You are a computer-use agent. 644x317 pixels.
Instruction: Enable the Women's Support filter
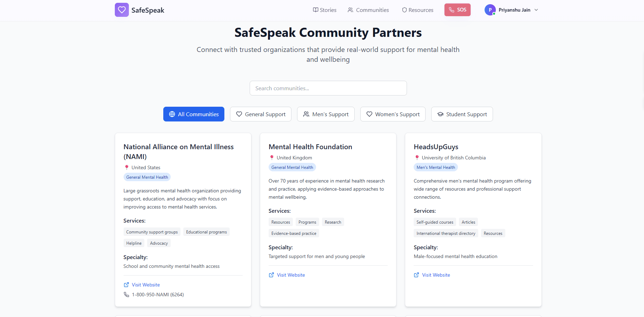393,114
